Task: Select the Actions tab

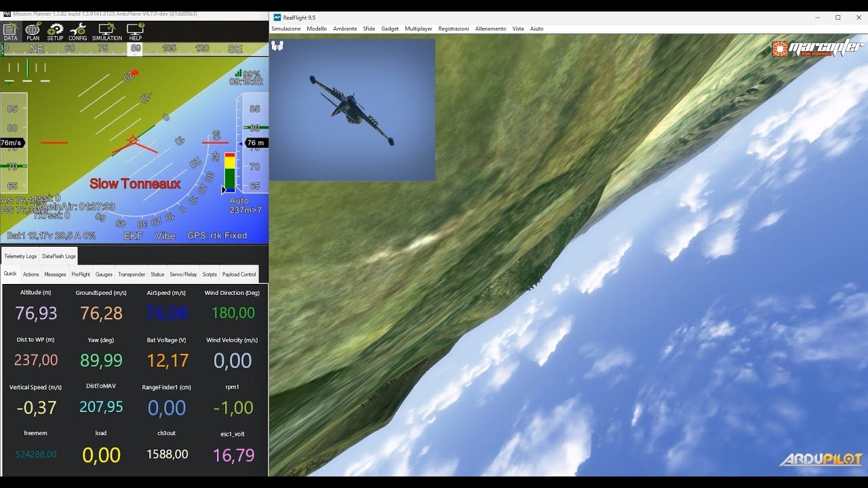Action: click(x=31, y=274)
